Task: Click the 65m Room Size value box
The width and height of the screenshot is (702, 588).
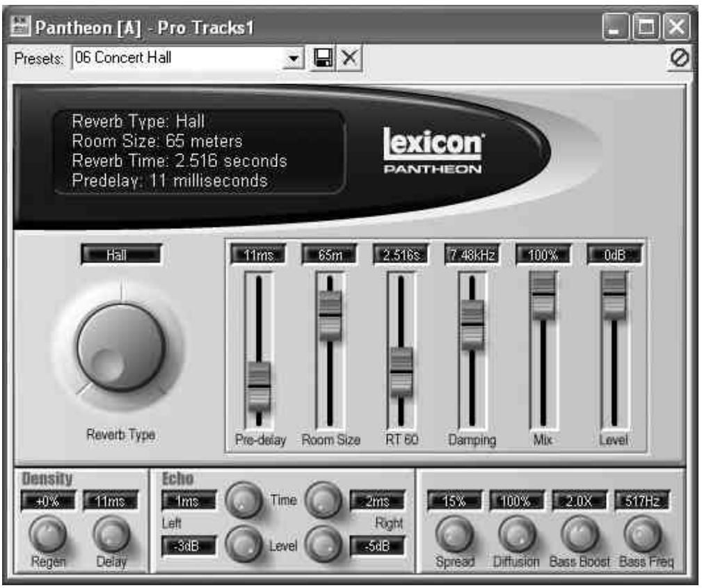Action: (x=330, y=255)
